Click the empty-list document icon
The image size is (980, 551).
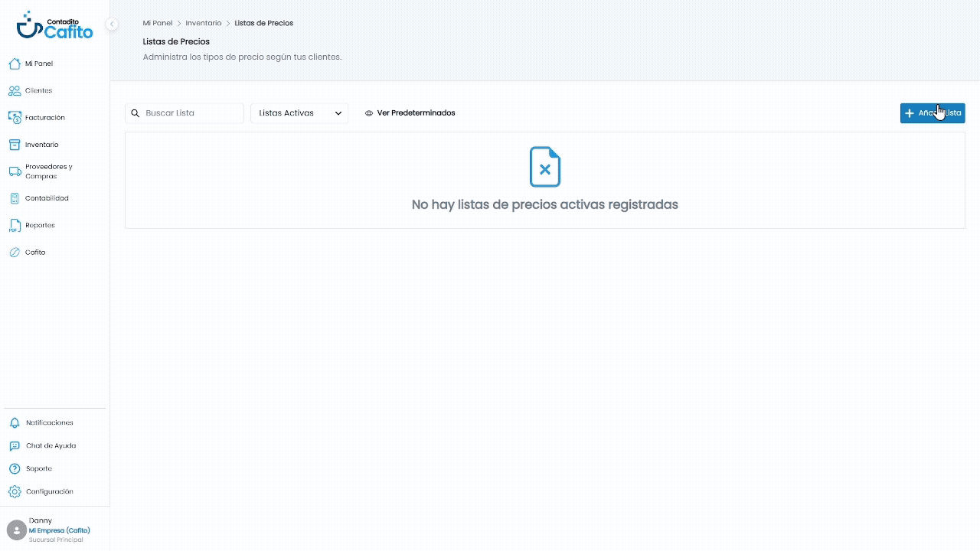pos(545,167)
